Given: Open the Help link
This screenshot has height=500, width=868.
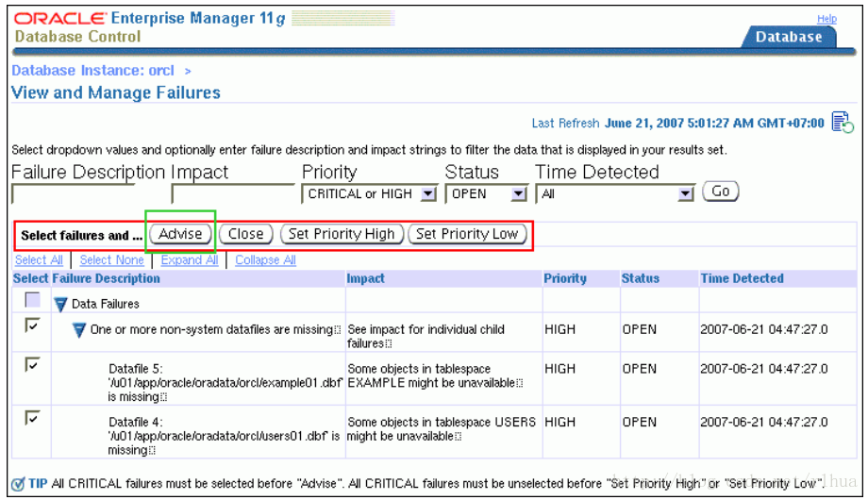Looking at the screenshot, I should [x=826, y=19].
